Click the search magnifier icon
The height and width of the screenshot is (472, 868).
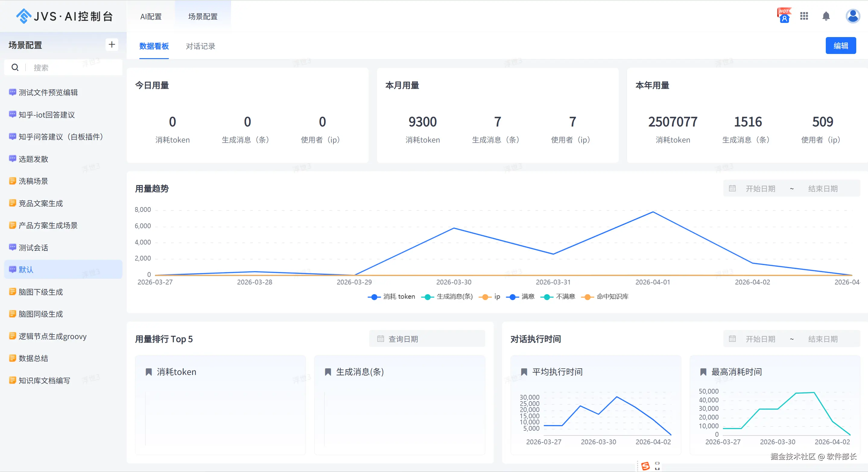[x=15, y=68]
